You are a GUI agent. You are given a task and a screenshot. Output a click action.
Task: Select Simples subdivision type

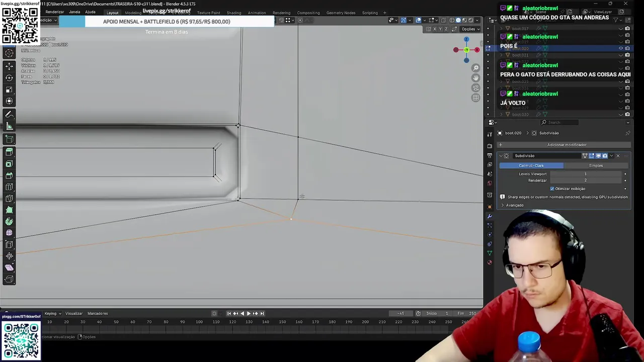(x=596, y=165)
